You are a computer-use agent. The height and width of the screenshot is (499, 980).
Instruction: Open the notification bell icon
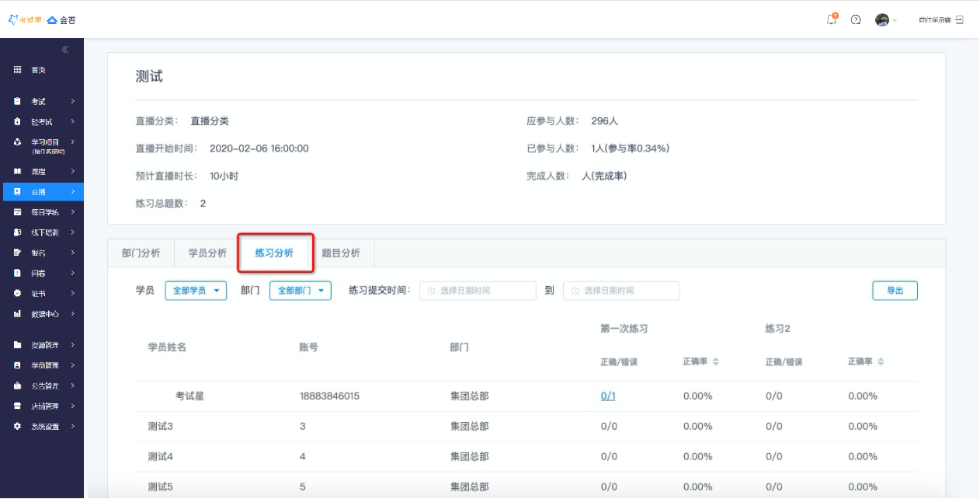point(832,20)
